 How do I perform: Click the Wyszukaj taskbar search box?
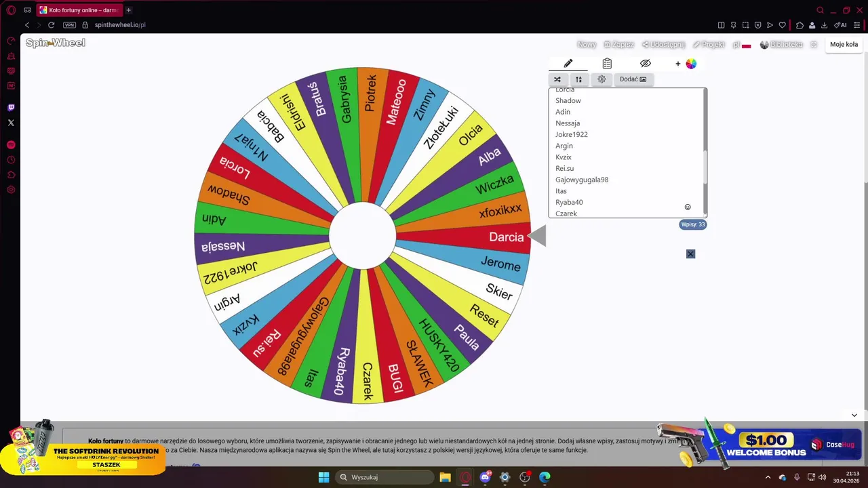pos(384,477)
